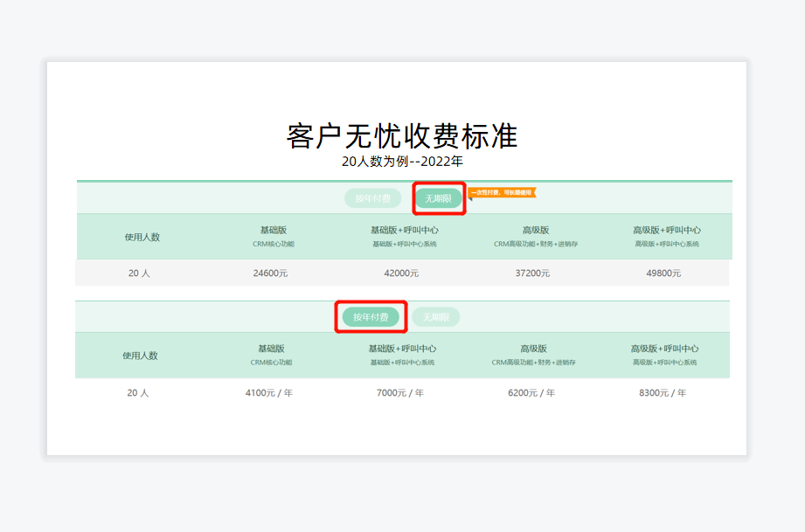Click the 37200元 price under 高级版
Image resolution: width=805 pixels, height=532 pixels.
[x=535, y=273]
